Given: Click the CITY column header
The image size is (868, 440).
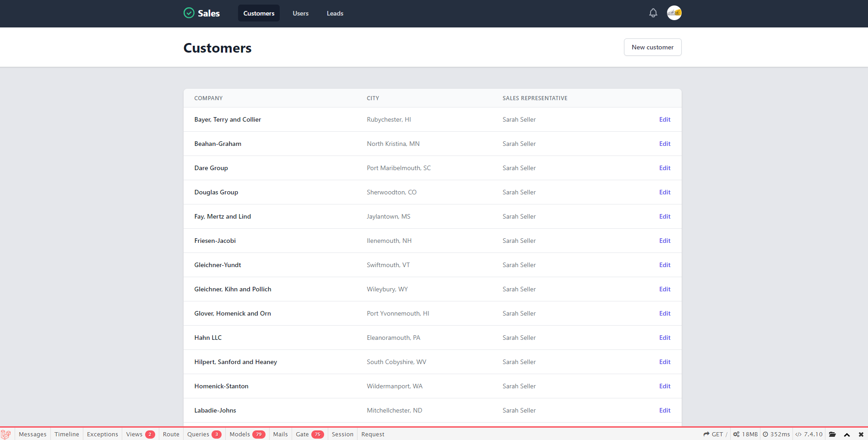Looking at the screenshot, I should [373, 98].
